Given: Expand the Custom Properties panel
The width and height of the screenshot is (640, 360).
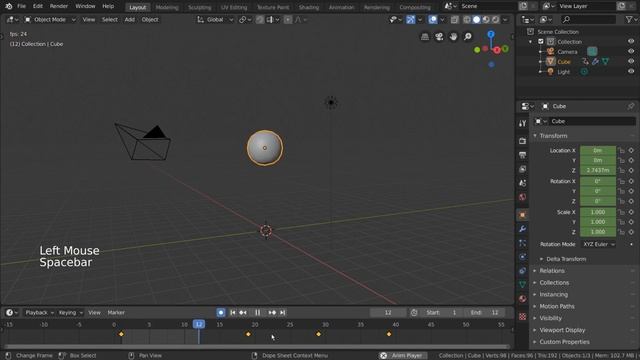Looking at the screenshot, I should coord(564,342).
